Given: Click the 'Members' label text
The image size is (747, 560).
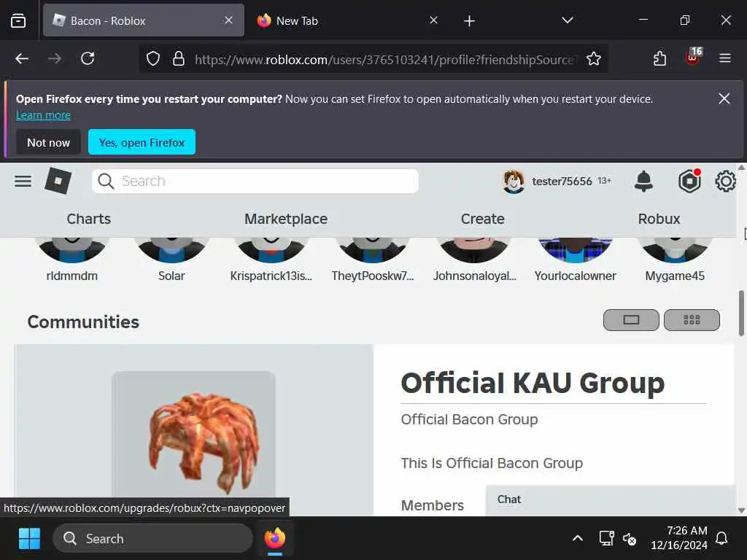Looking at the screenshot, I should pos(432,505).
